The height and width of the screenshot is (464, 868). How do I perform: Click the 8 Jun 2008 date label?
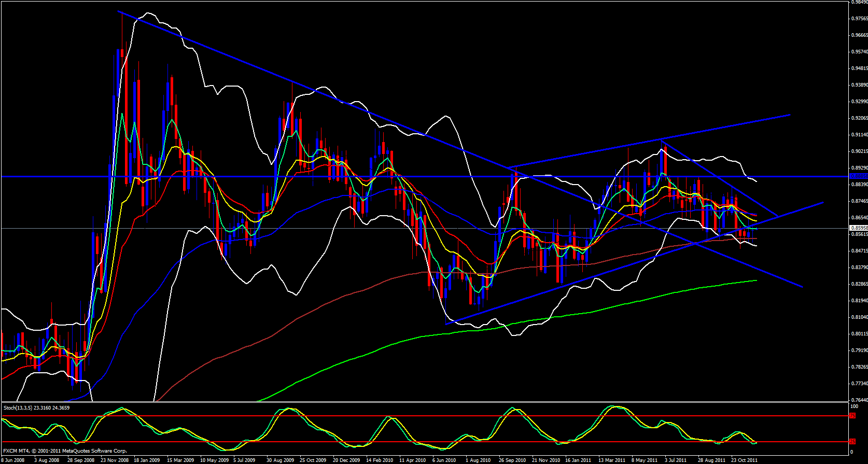pyautogui.click(x=12, y=460)
